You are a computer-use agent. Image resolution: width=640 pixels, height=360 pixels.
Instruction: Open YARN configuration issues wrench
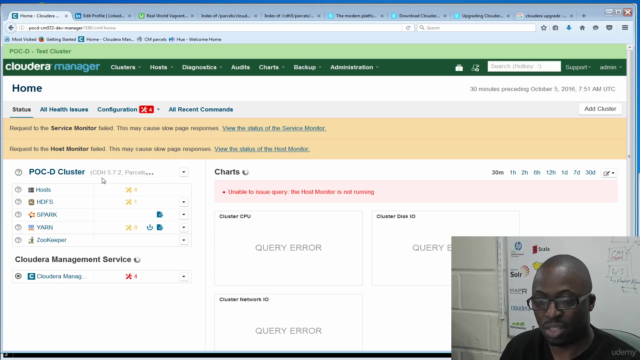point(131,227)
